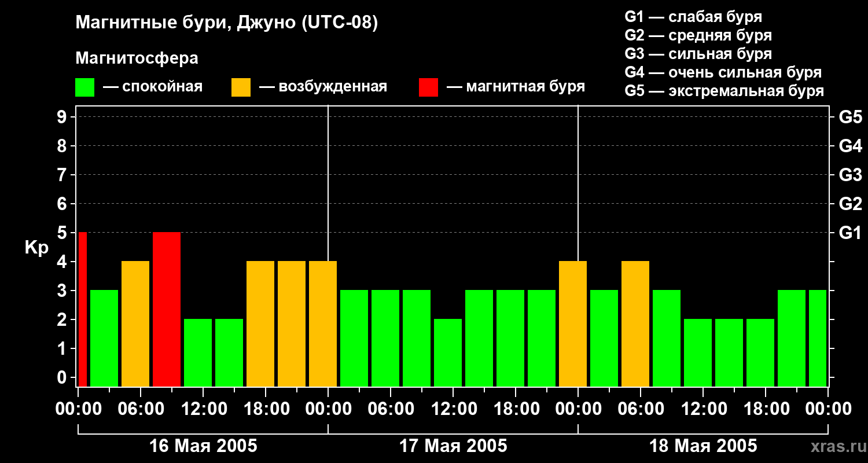The width and height of the screenshot is (868, 463).
Task: Click the 'G1' label on the right axis
Action: point(850,233)
